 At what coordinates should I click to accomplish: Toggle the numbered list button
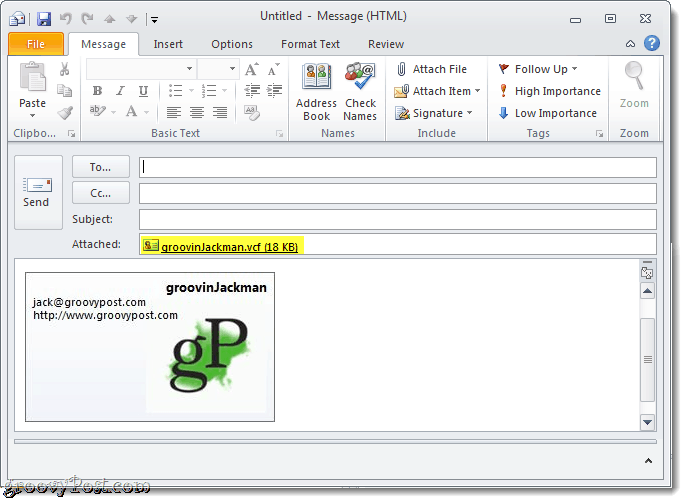[x=209, y=91]
